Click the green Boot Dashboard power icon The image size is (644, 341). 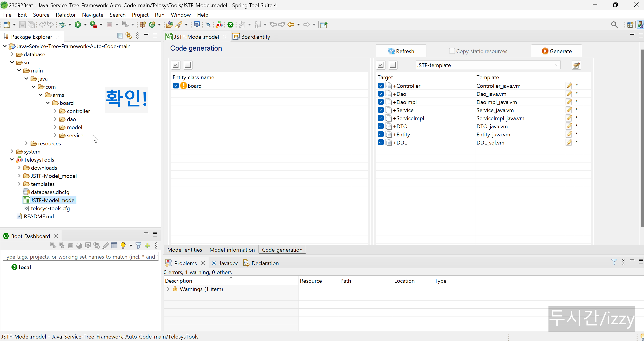(230, 25)
